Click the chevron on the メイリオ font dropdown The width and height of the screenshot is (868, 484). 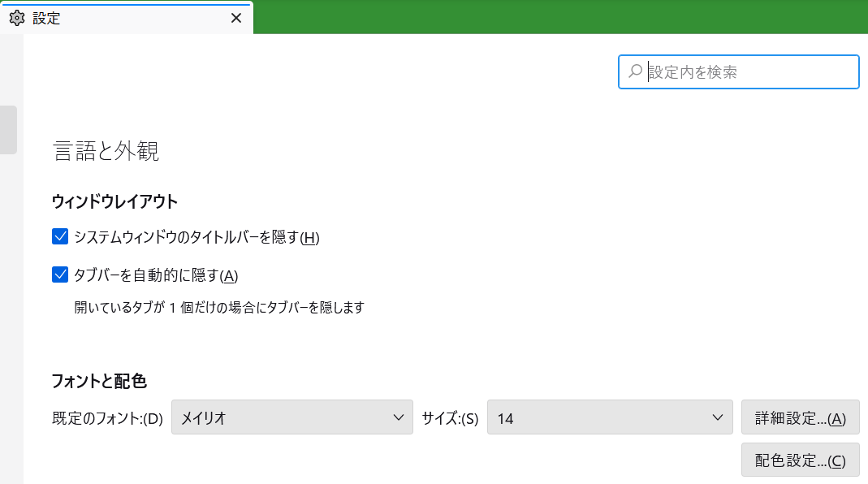coord(399,417)
